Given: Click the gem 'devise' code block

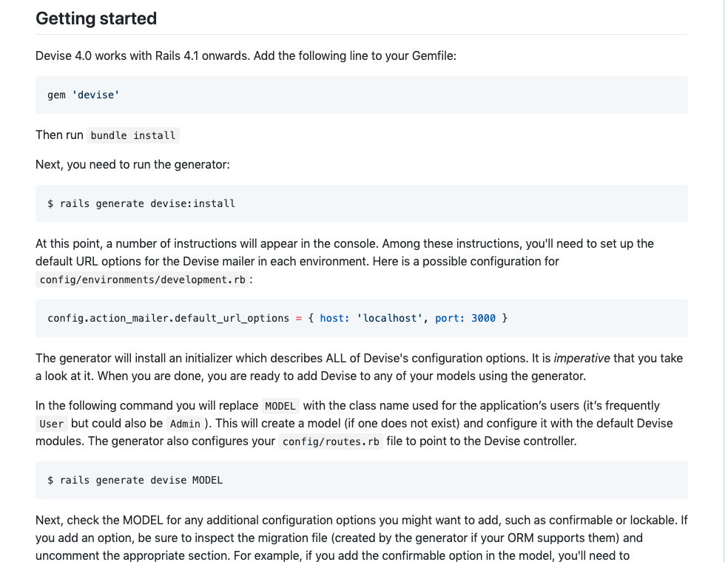Looking at the screenshot, I should [x=84, y=95].
